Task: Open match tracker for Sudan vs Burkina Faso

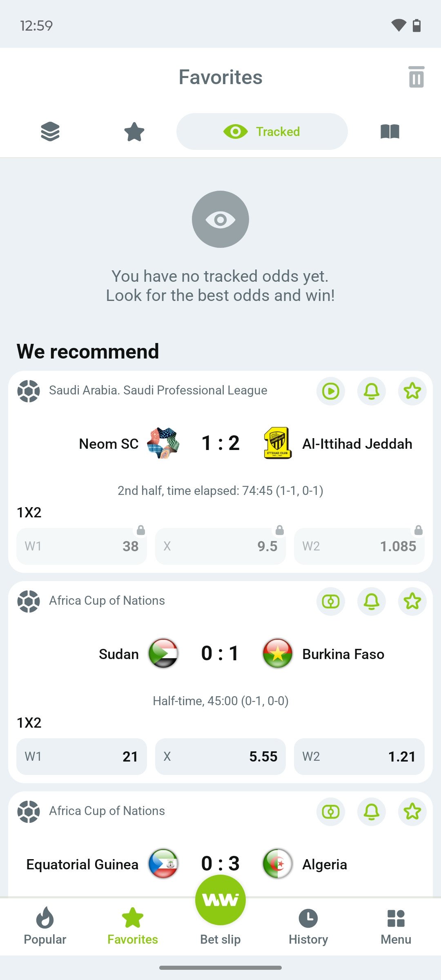Action: [331, 601]
